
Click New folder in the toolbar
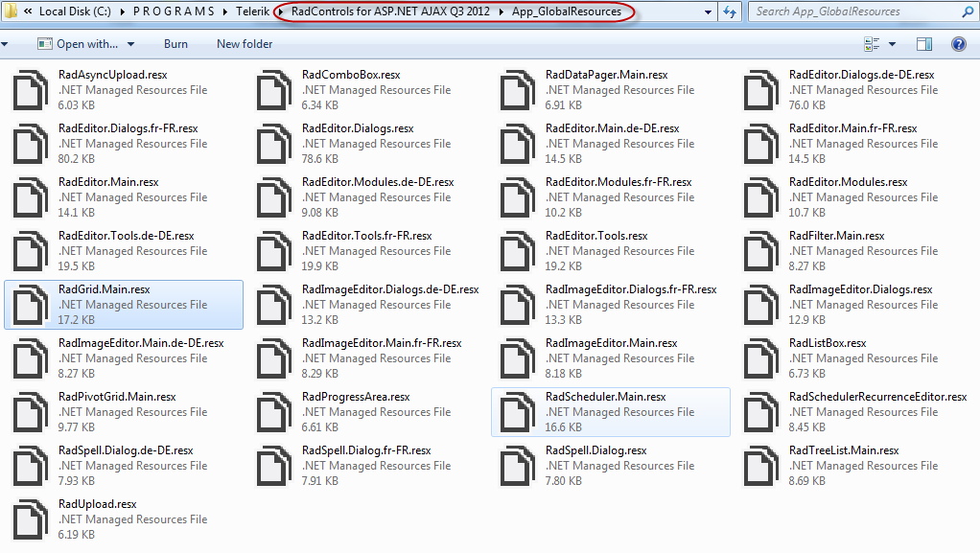pos(245,44)
